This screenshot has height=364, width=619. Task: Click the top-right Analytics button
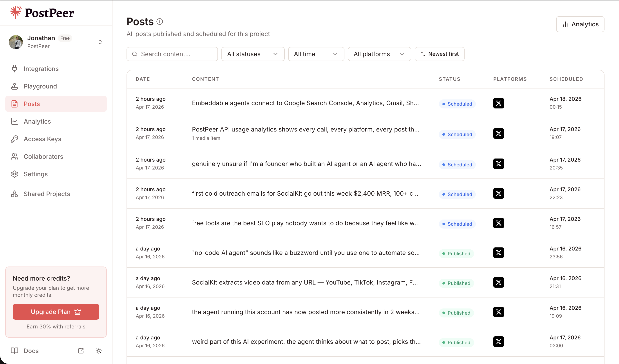point(580,24)
